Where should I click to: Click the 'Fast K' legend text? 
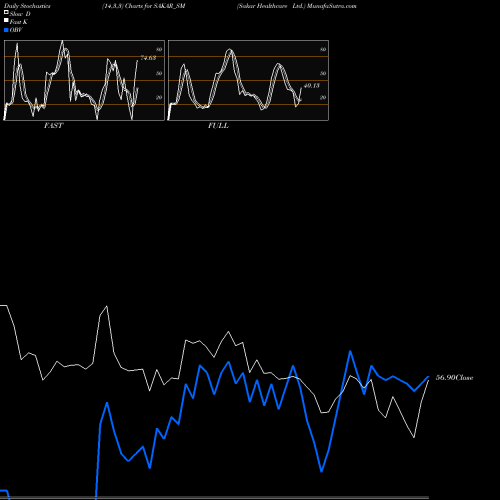[x=19, y=22]
